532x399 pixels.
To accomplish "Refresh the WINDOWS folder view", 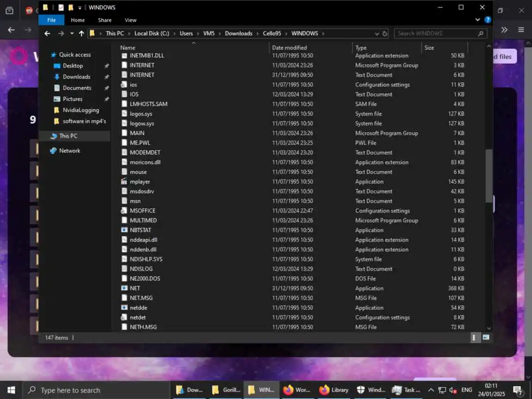I will pos(385,34).
